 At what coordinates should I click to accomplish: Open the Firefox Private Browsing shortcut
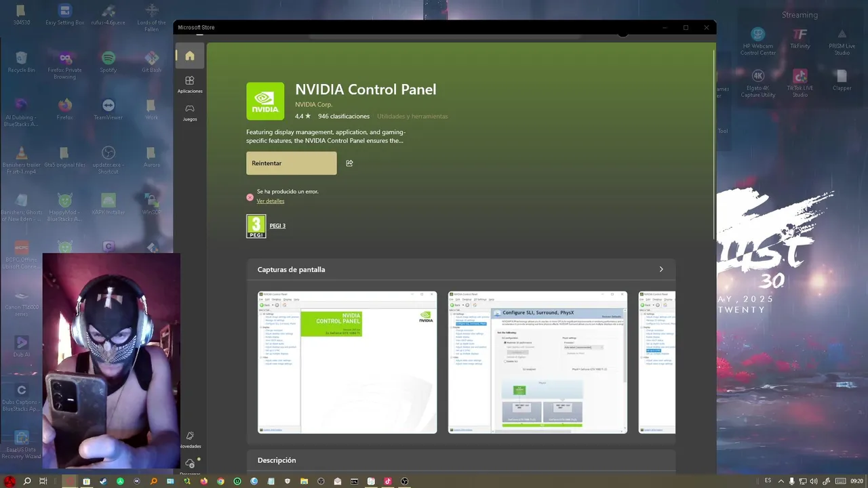(x=65, y=65)
